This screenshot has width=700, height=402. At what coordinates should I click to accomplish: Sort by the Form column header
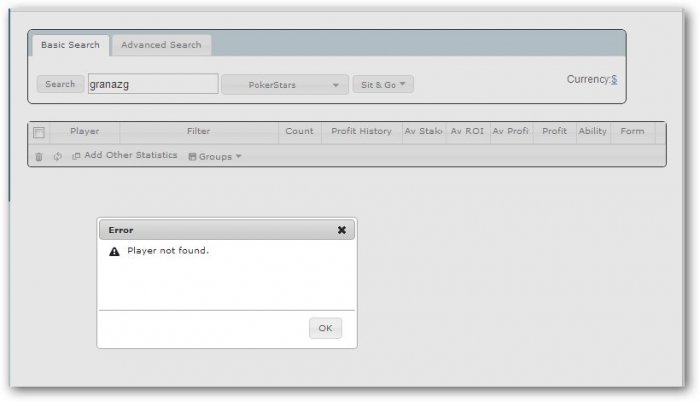(x=633, y=132)
